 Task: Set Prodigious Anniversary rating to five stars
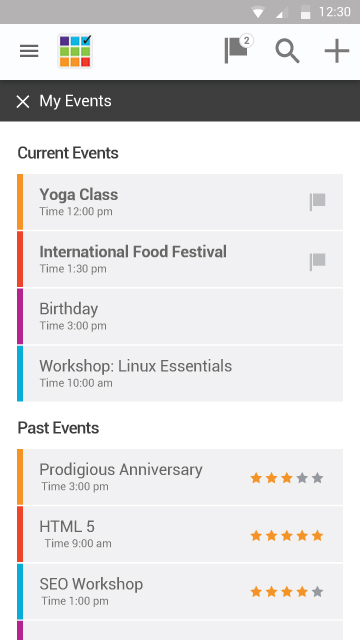(318, 478)
